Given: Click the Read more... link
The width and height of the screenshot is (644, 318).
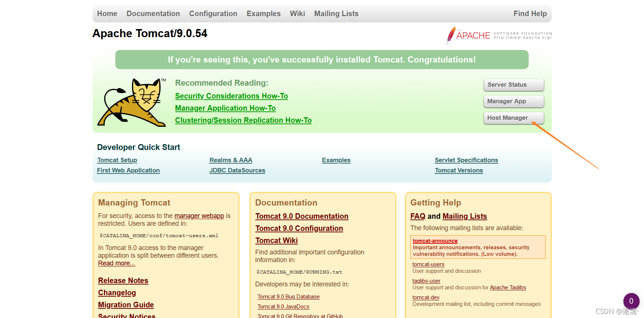Looking at the screenshot, I should pos(116,263).
